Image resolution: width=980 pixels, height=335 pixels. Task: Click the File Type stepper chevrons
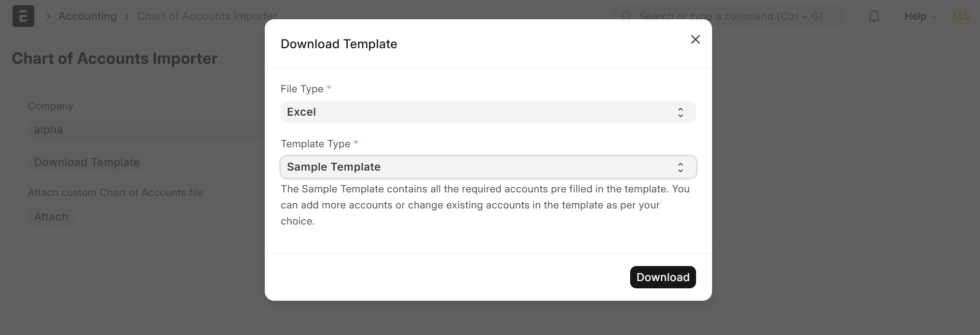(x=680, y=112)
